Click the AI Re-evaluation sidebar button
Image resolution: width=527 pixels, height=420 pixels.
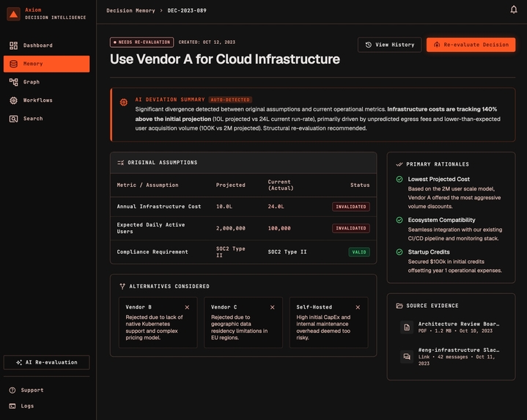46,362
